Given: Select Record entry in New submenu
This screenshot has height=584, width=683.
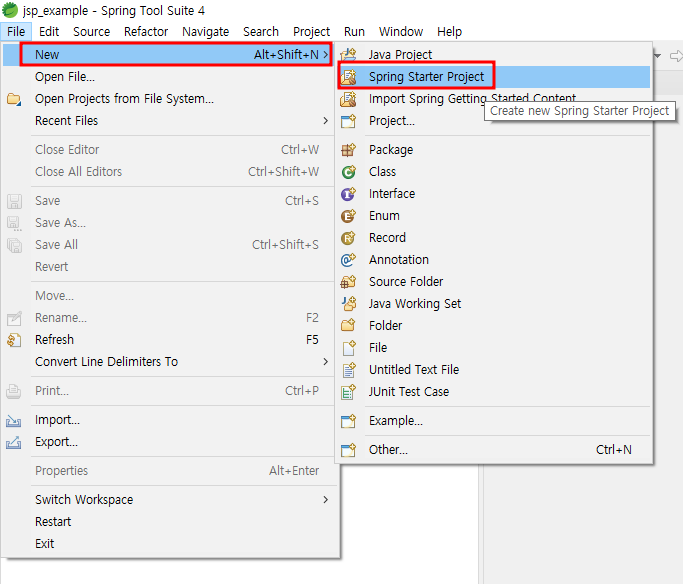Looking at the screenshot, I should [x=494, y=238].
